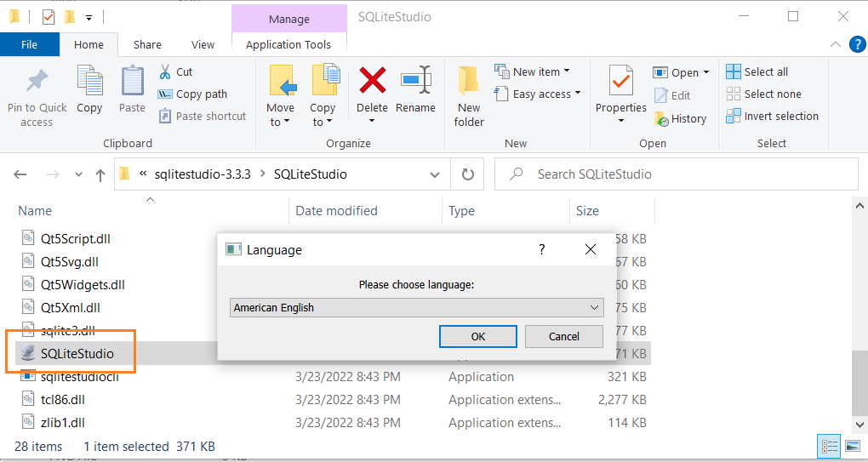Click the Properties icon
This screenshot has height=462, width=868.
tap(621, 82)
